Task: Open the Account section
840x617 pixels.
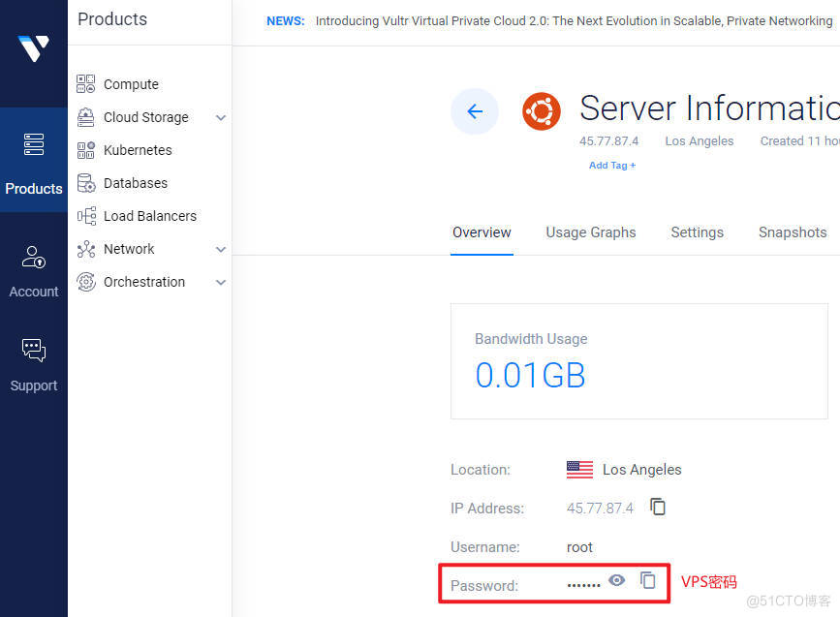Action: tap(34, 271)
